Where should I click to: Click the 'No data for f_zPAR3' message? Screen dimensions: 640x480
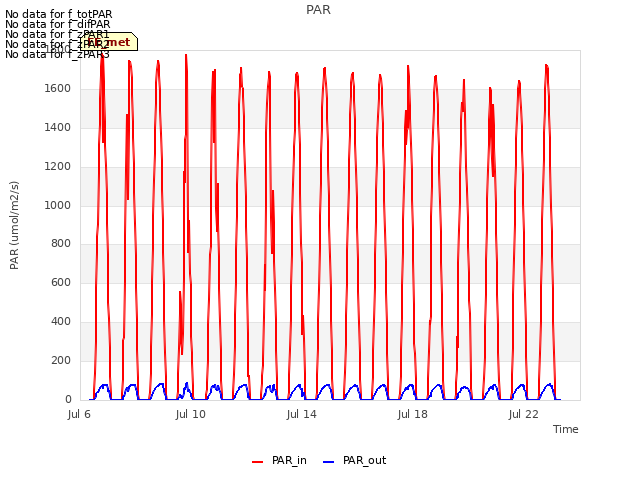pos(57,54)
